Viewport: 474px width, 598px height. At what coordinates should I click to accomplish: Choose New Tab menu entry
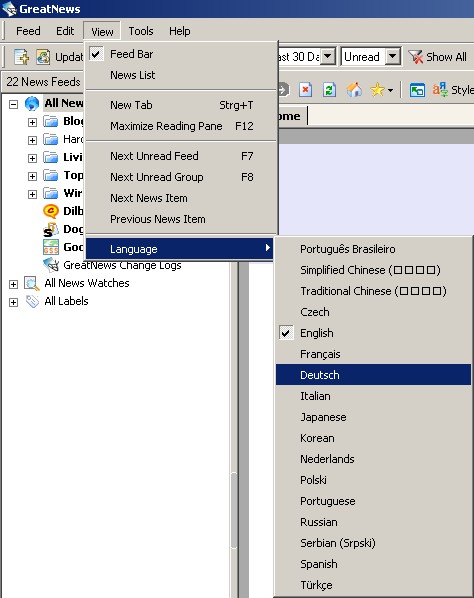[x=182, y=105]
